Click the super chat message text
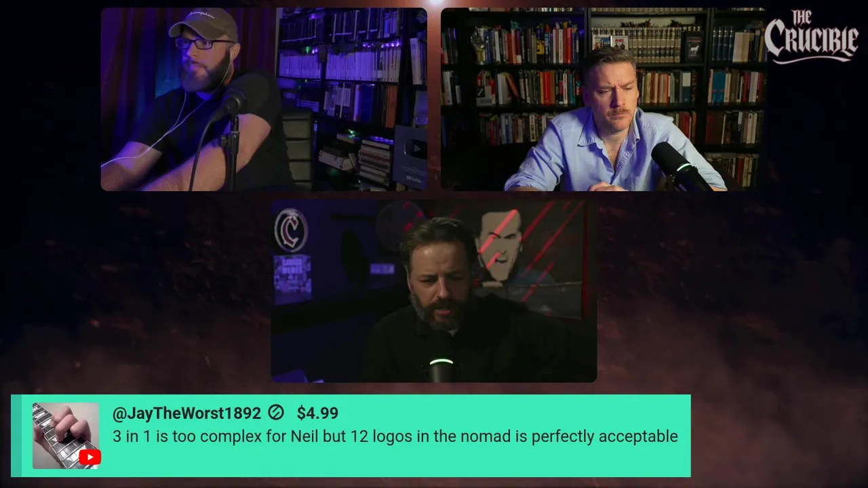 coord(395,436)
